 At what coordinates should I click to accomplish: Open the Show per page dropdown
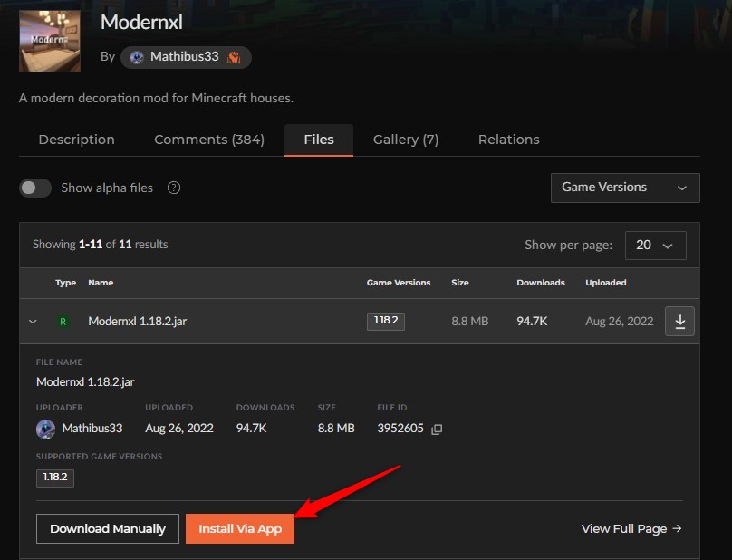pos(655,246)
